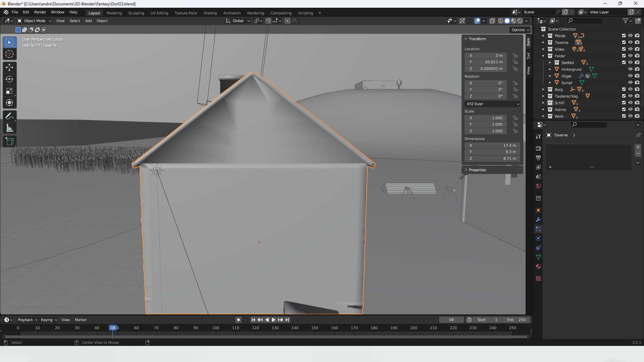Open the Object Mode dropdown
Image resolution: width=644 pixels, height=362 pixels.
click(34, 21)
